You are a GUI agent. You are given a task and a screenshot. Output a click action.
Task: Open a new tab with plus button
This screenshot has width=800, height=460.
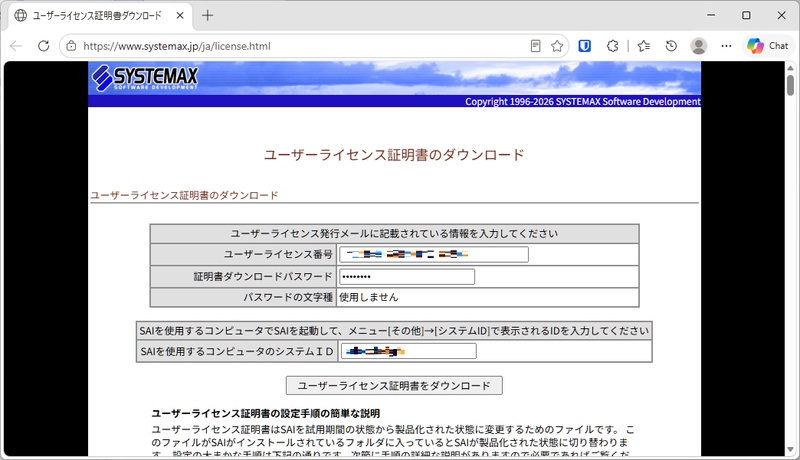(207, 15)
